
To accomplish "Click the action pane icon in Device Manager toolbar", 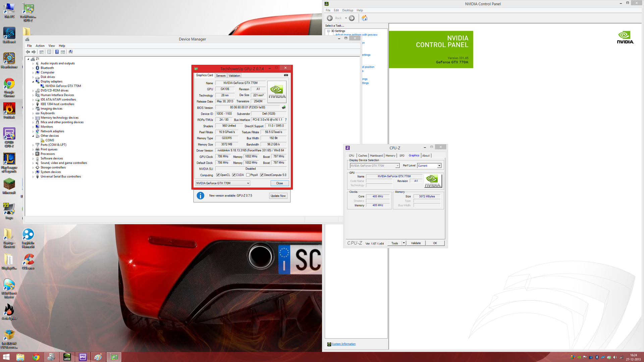I will 63,52.
